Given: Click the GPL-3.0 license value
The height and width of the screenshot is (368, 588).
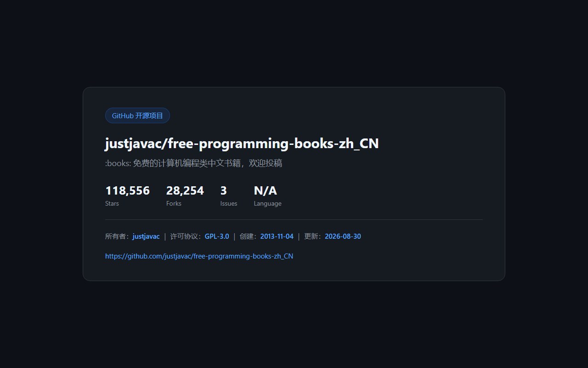Looking at the screenshot, I should tap(217, 236).
